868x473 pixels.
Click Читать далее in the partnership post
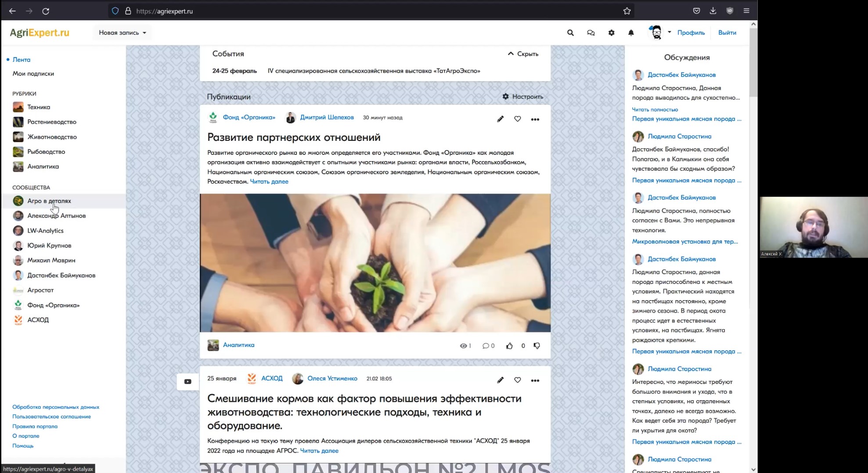(269, 182)
